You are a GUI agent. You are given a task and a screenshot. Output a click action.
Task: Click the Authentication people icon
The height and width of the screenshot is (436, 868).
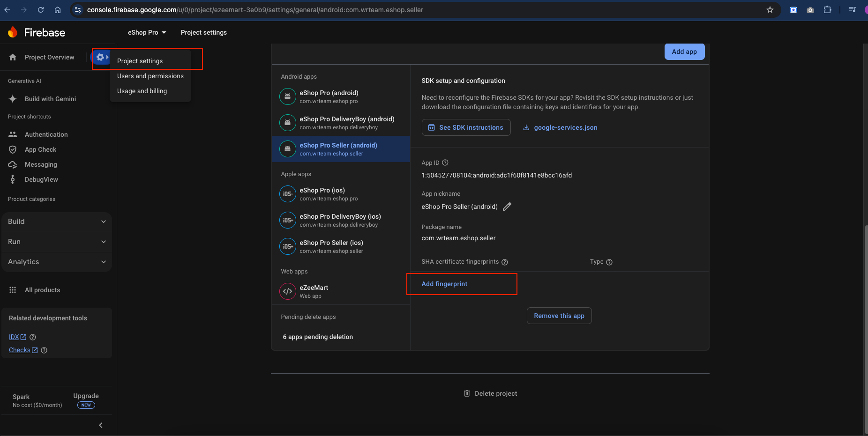[x=13, y=134]
